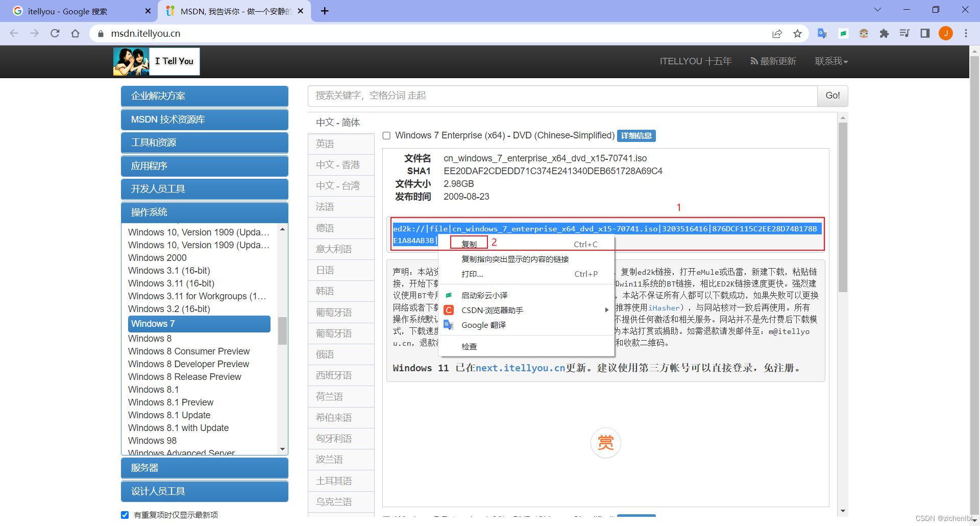This screenshot has width=980, height=526.
Task: Expand the 设计人员工具 category
Action: 205,491
